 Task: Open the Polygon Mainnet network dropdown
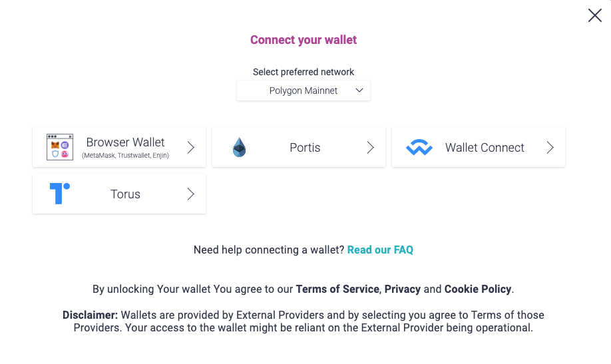pyautogui.click(x=304, y=91)
